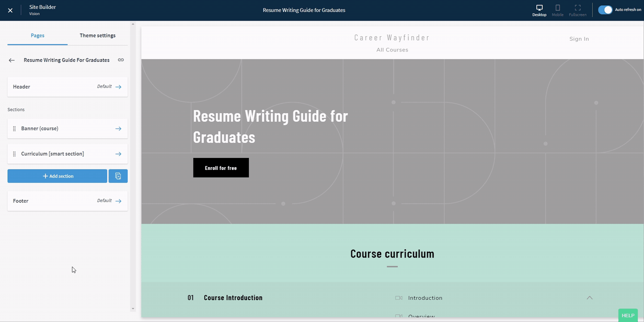Open Banner (course) section via its arrow

coord(118,128)
